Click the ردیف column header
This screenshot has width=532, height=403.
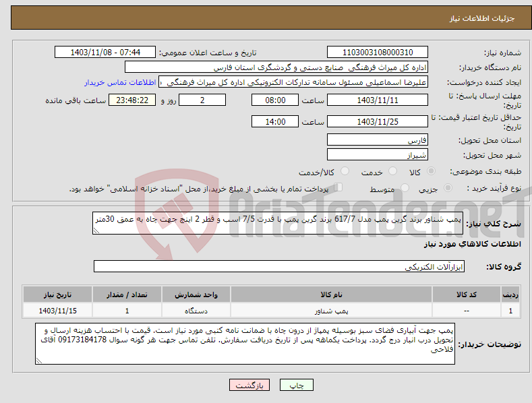tap(510, 294)
